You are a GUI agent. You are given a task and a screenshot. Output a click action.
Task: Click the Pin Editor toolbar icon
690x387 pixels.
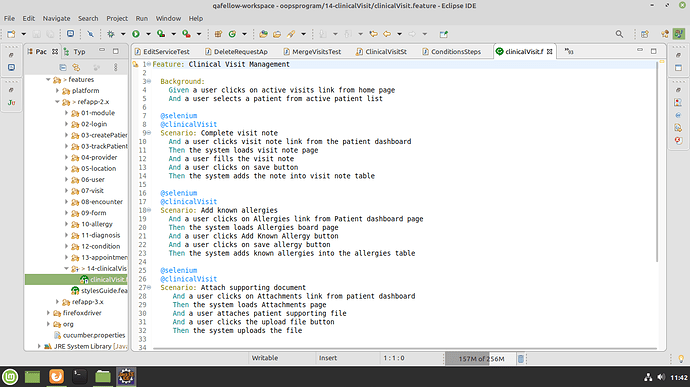444,34
